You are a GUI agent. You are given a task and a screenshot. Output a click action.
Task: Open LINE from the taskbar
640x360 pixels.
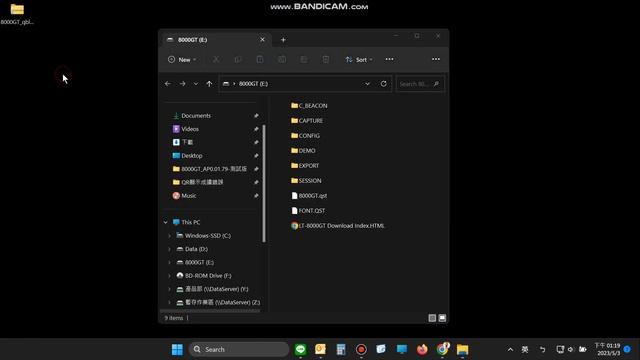coord(300,349)
